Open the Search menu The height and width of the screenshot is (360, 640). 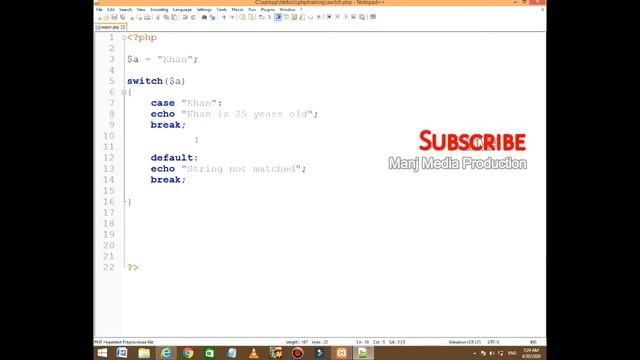click(126, 9)
